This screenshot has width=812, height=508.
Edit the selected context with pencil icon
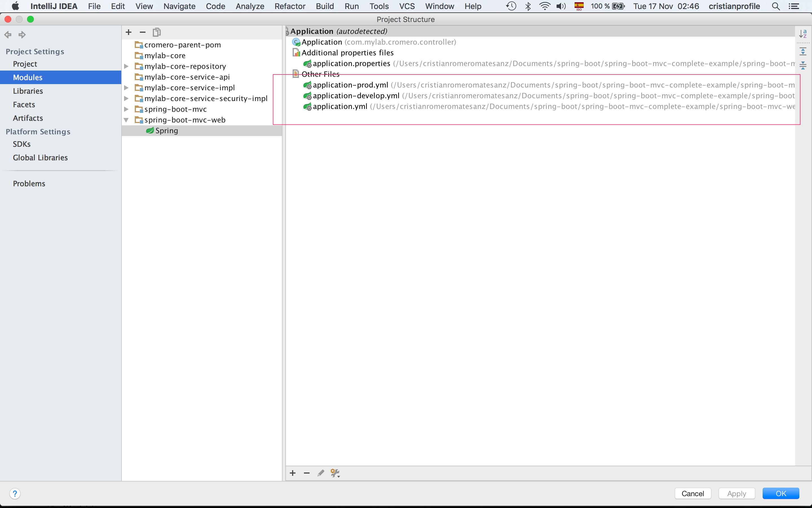(321, 473)
